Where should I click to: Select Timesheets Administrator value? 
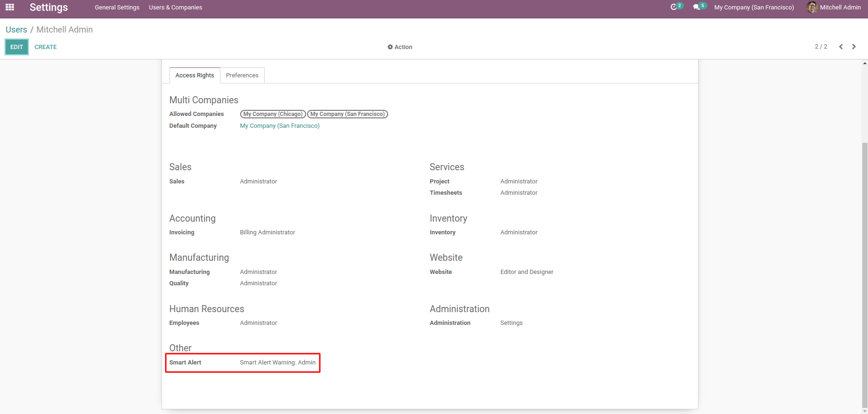[x=519, y=193]
